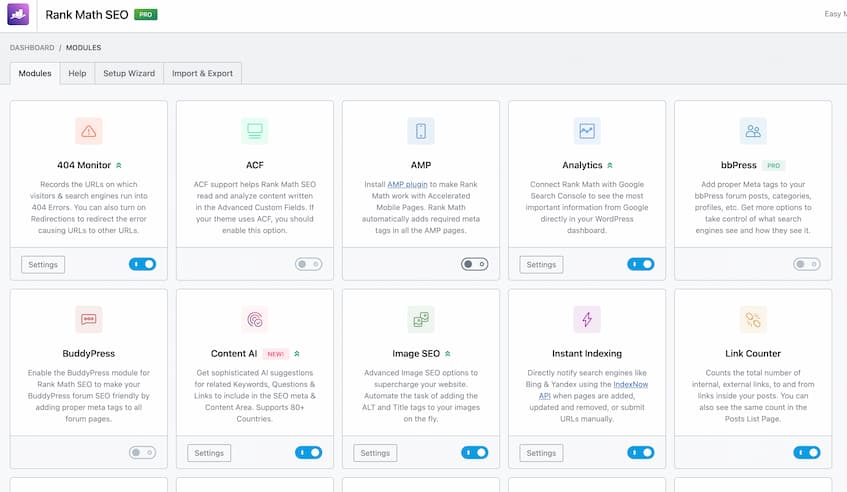This screenshot has height=492, width=847.
Task: Click the bbPress card title
Action: point(738,165)
